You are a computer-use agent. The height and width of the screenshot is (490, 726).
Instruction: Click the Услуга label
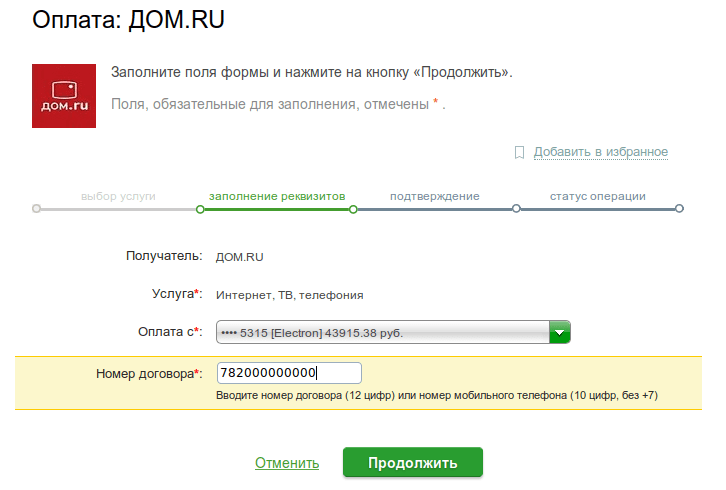pos(177,294)
